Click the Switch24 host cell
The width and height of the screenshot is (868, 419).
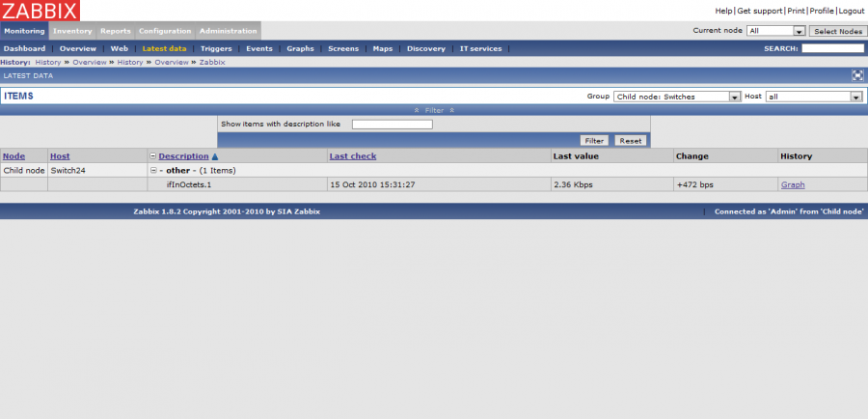[68, 171]
